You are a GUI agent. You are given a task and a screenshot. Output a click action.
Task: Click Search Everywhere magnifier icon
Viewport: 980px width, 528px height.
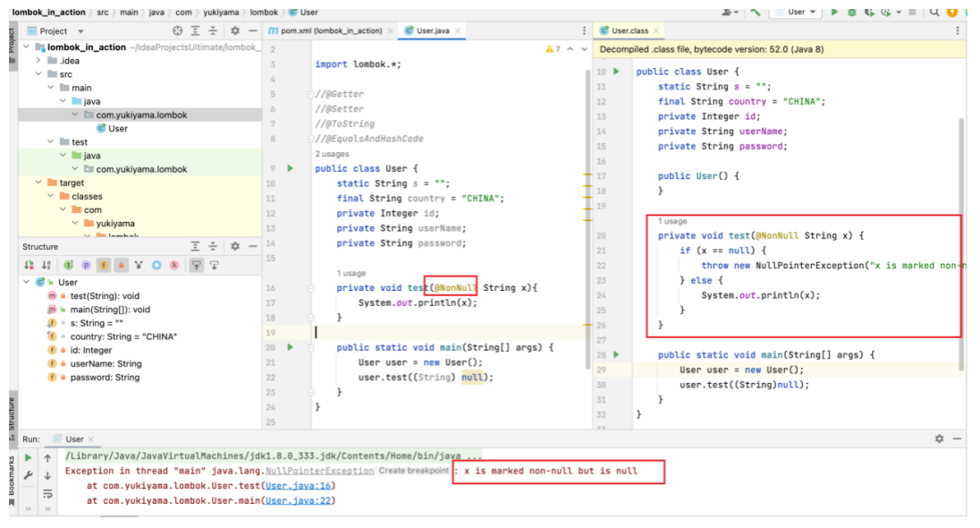[934, 12]
